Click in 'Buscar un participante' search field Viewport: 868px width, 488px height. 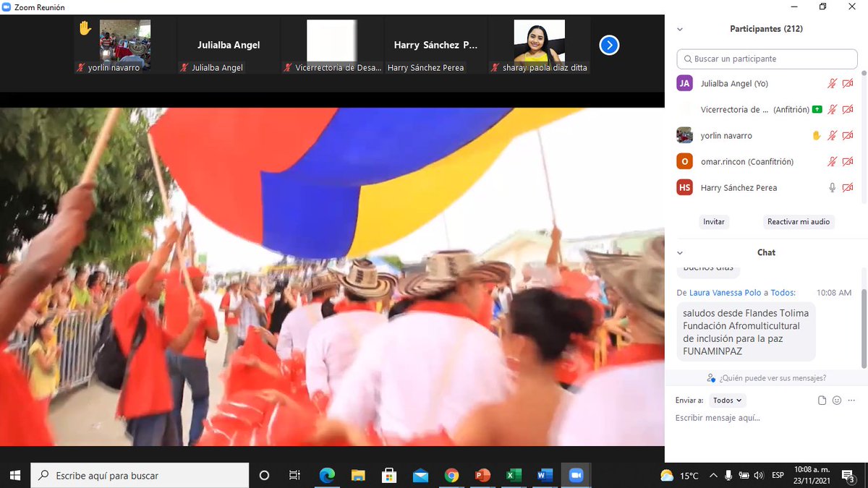click(x=767, y=59)
